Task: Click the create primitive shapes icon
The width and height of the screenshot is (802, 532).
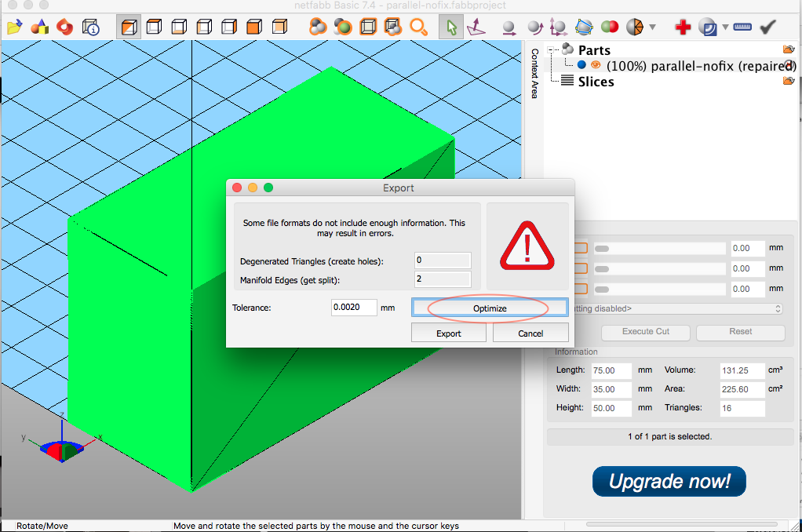Action: pyautogui.click(x=39, y=27)
